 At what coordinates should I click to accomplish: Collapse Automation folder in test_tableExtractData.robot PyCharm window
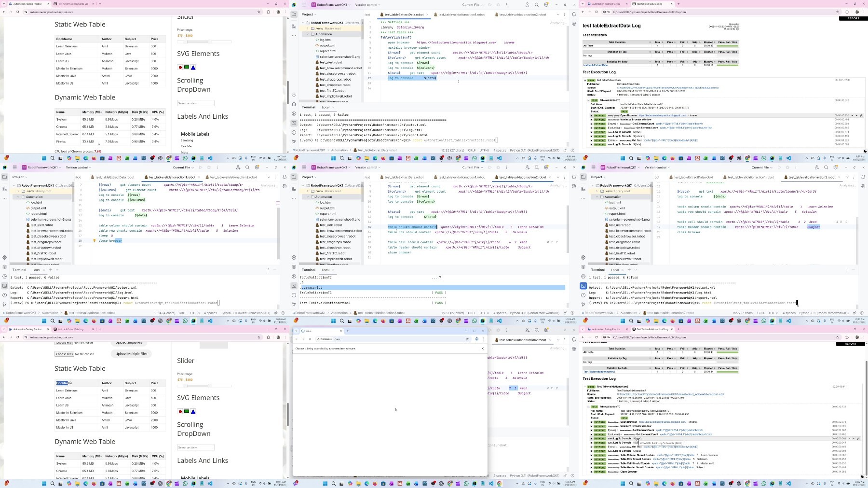pos(308,34)
